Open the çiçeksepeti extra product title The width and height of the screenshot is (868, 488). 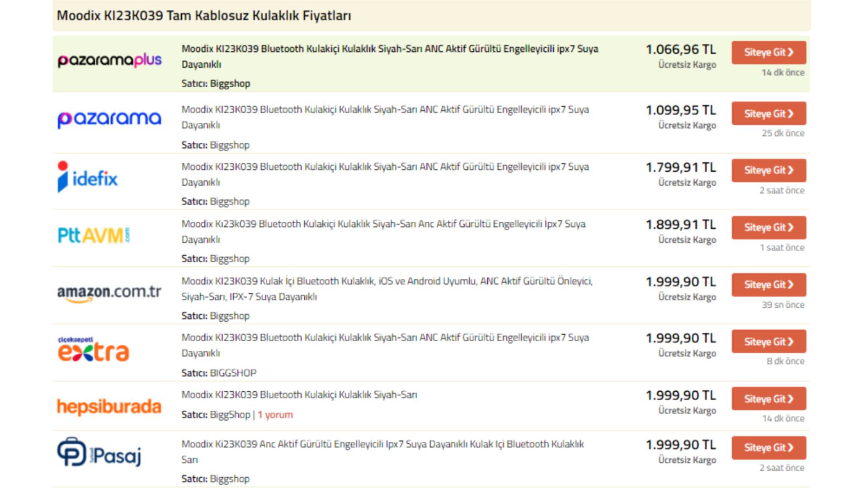click(385, 345)
